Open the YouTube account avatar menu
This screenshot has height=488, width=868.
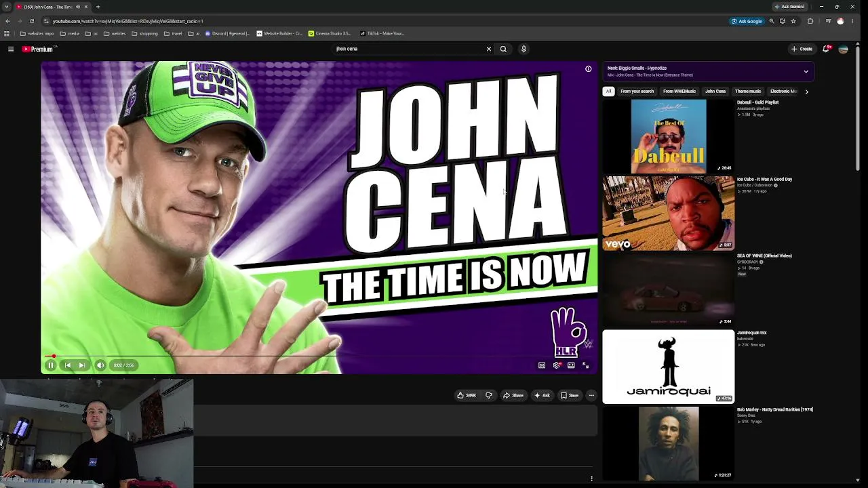[843, 49]
